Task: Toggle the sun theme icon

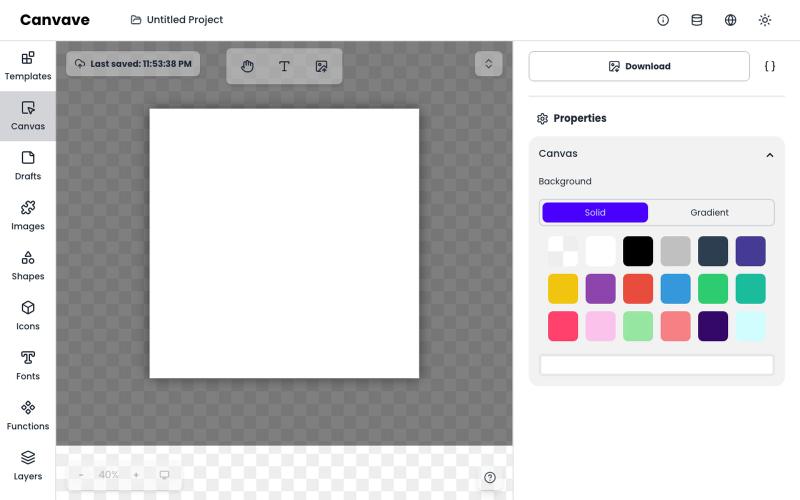Action: click(764, 20)
